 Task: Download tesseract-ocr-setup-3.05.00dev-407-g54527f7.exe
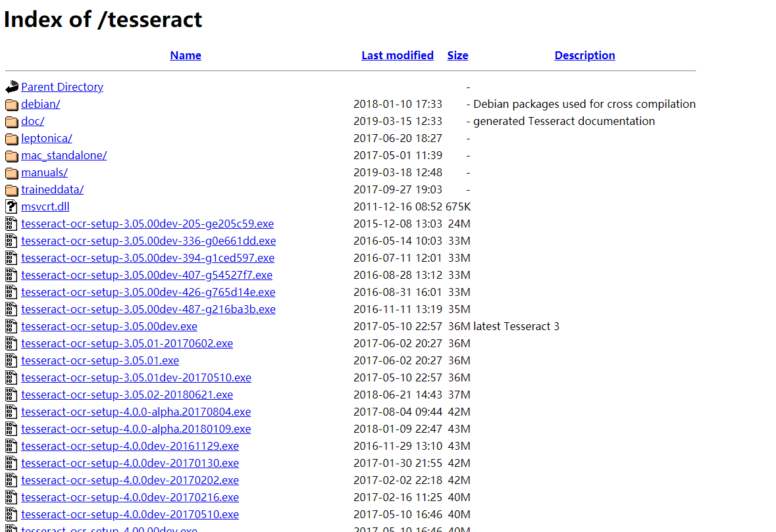pos(147,275)
